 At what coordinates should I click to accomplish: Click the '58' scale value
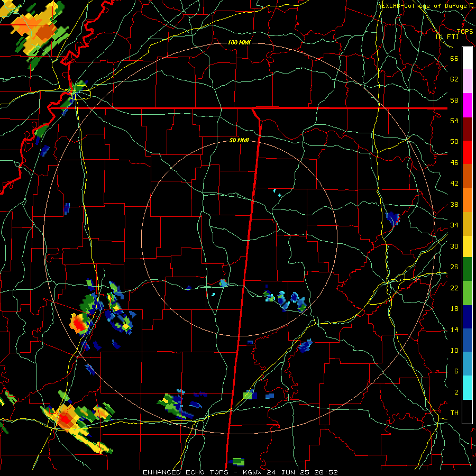click(x=454, y=100)
